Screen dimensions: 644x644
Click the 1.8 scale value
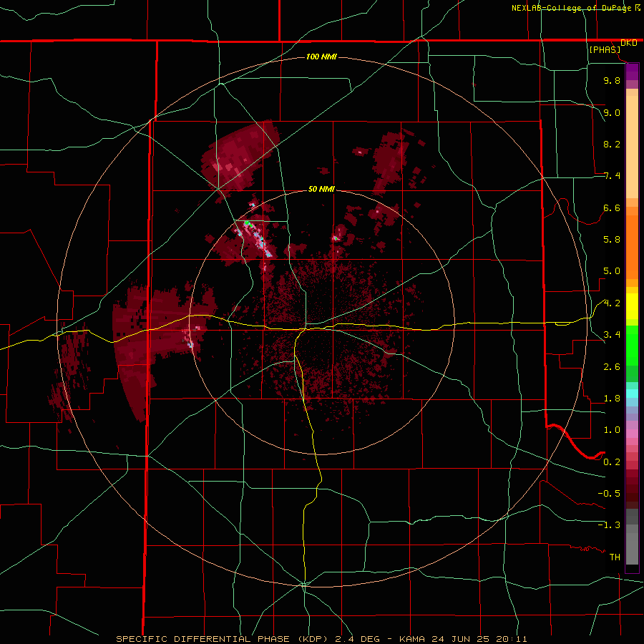pyautogui.click(x=612, y=399)
